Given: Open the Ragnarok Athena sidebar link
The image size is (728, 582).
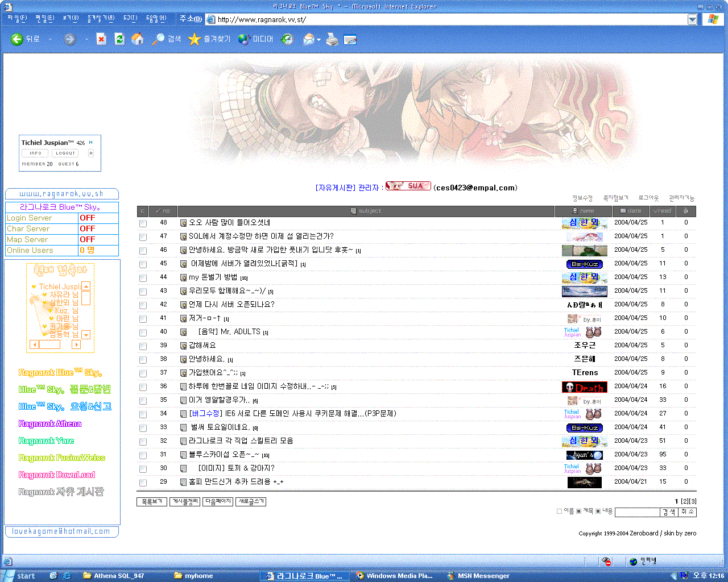Looking at the screenshot, I should tap(50, 424).
